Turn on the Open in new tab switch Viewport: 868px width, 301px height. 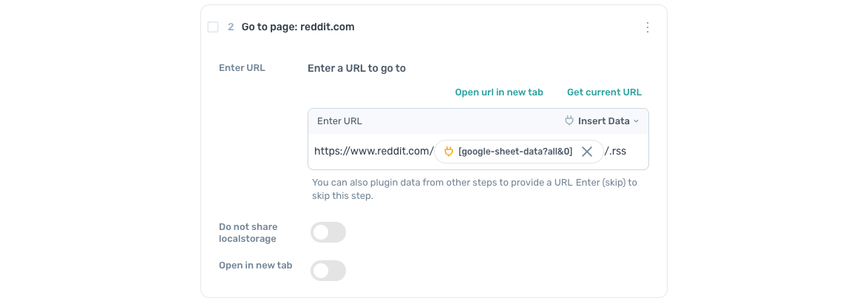pos(328,271)
